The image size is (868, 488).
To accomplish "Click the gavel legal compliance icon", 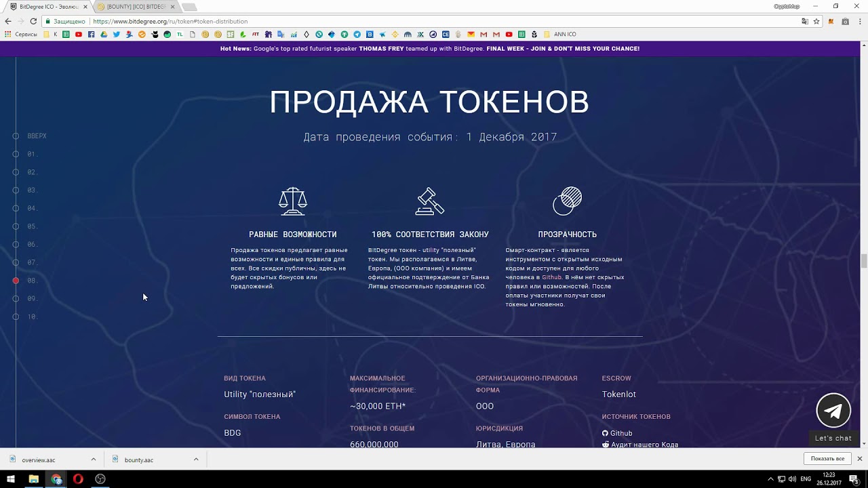I will pyautogui.click(x=430, y=201).
